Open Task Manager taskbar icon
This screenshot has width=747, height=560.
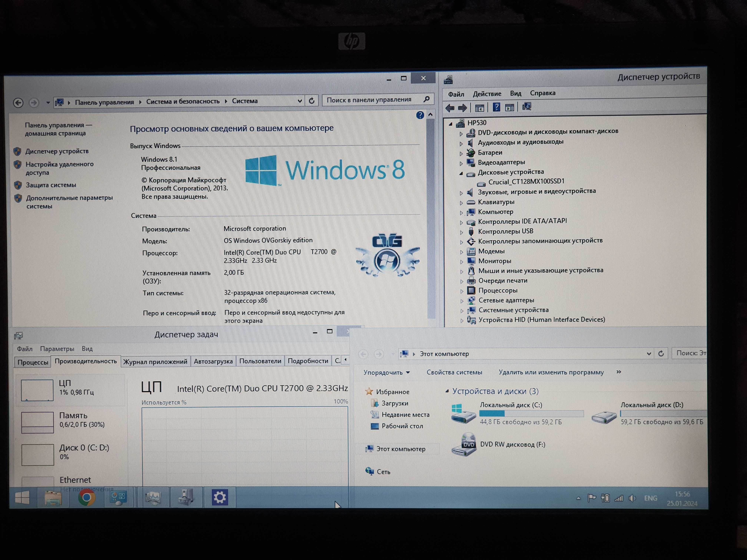pyautogui.click(x=153, y=498)
